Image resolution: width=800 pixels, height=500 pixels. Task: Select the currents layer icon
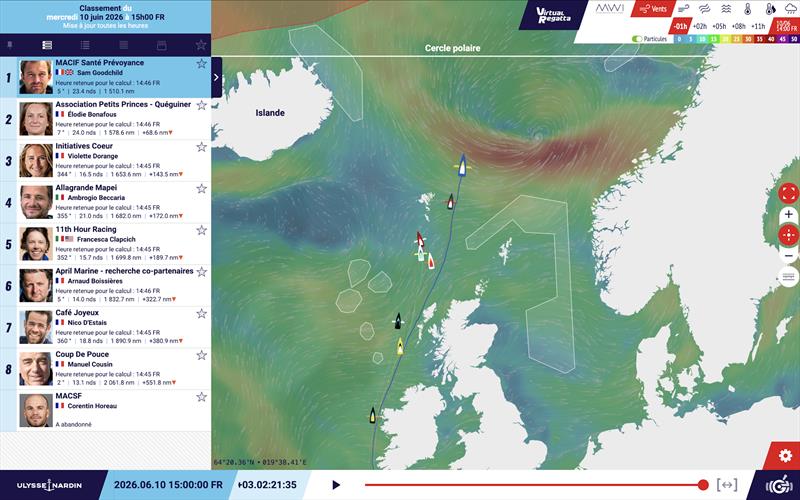point(705,9)
